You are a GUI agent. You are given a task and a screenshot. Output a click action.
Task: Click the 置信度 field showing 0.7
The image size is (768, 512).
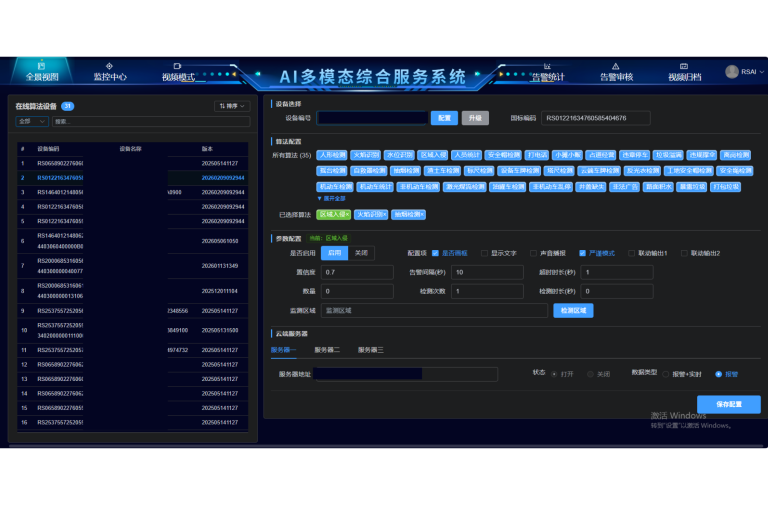click(x=357, y=272)
